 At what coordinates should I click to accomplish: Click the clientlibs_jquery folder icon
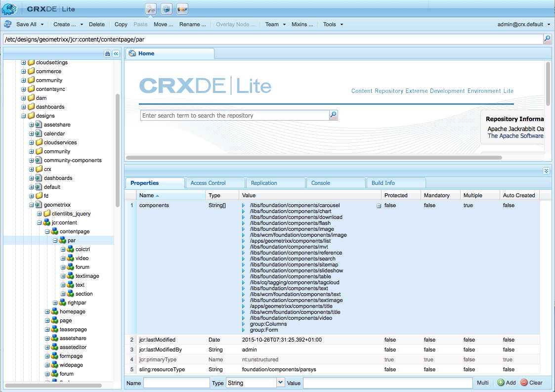[x=47, y=214]
